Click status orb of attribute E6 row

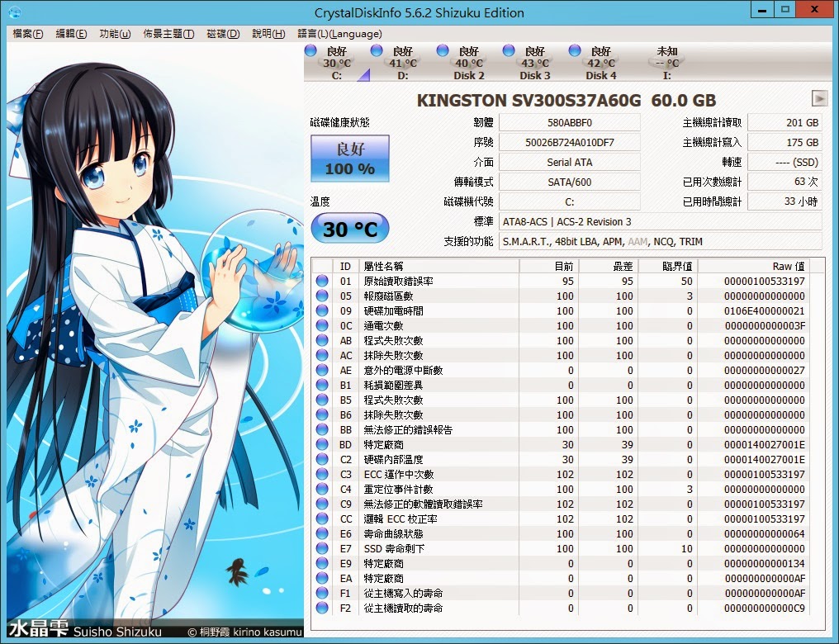tap(322, 534)
